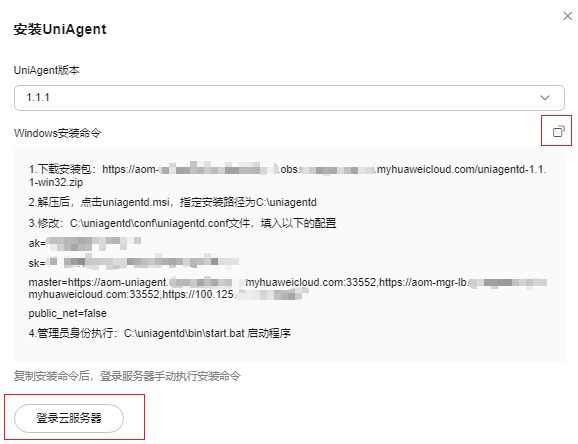Expand version list via chevron arrow
Viewport: 578px width, 444px height.
pos(544,98)
